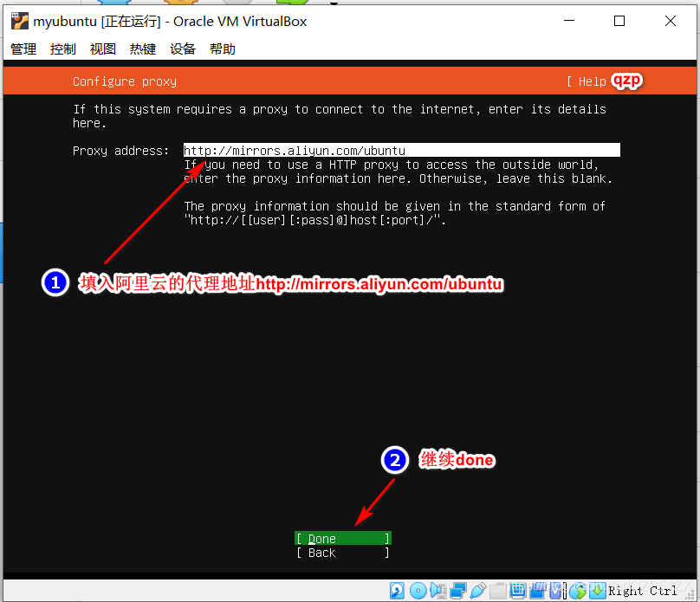The width and height of the screenshot is (700, 602).
Task: Click the CPU virtualization status icon
Action: 555,591
